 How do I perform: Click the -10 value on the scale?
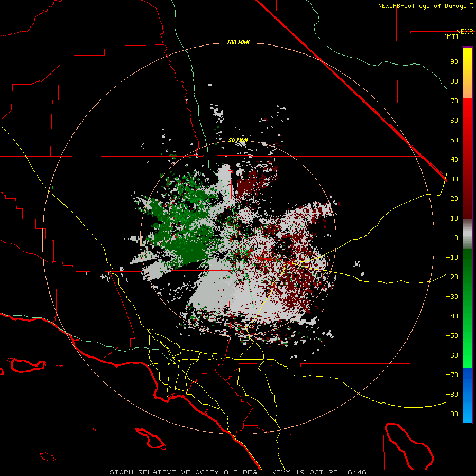[x=452, y=258]
